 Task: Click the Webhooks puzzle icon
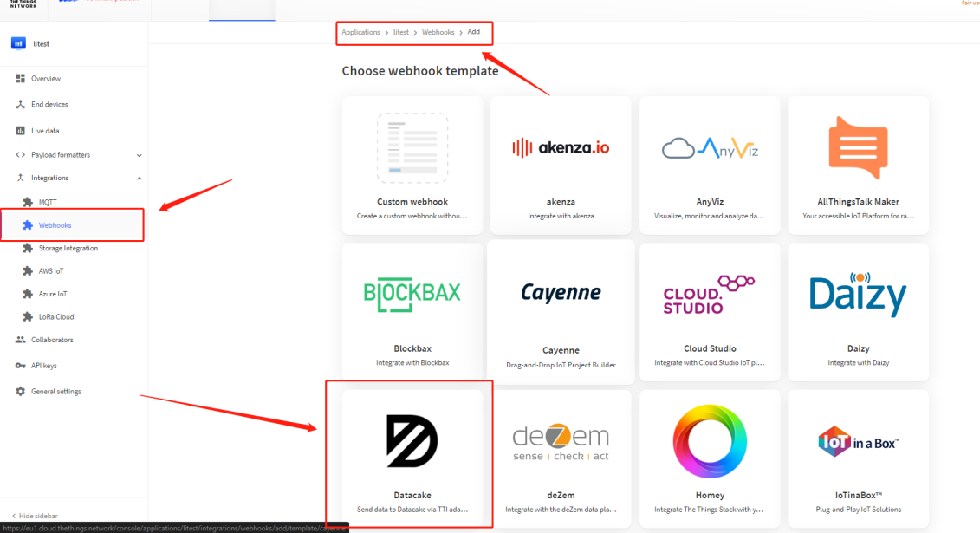(28, 225)
